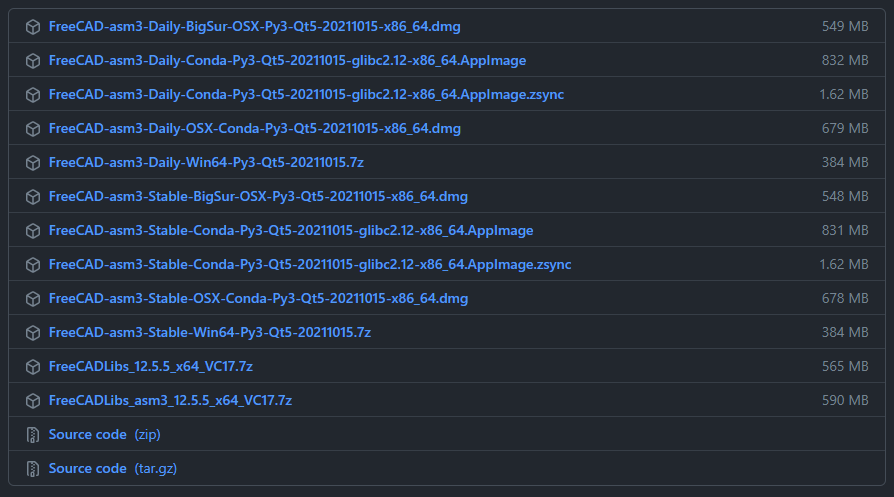894x497 pixels.
Task: Download FreeCAD-asm3-Daily-Win64 7z archive
Action: point(213,162)
